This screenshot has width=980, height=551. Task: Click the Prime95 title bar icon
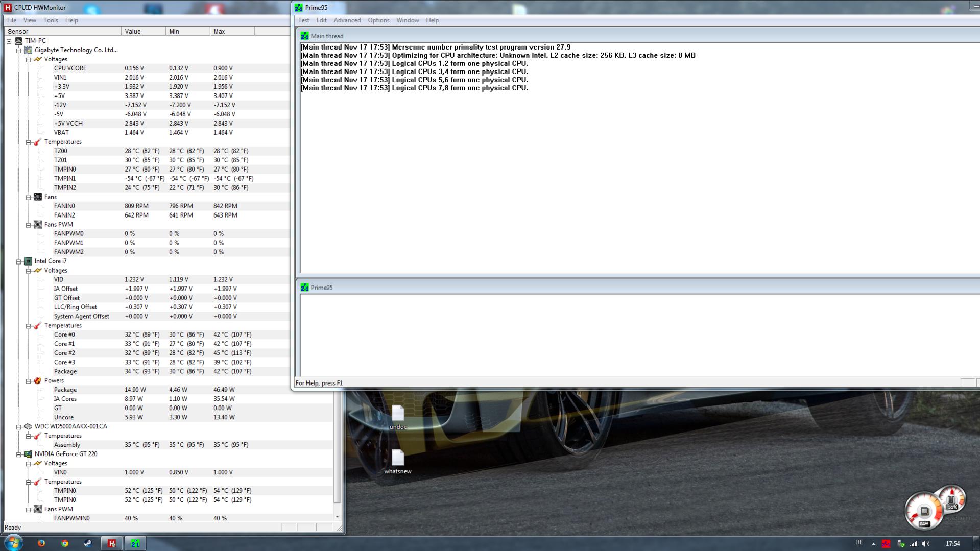click(299, 8)
